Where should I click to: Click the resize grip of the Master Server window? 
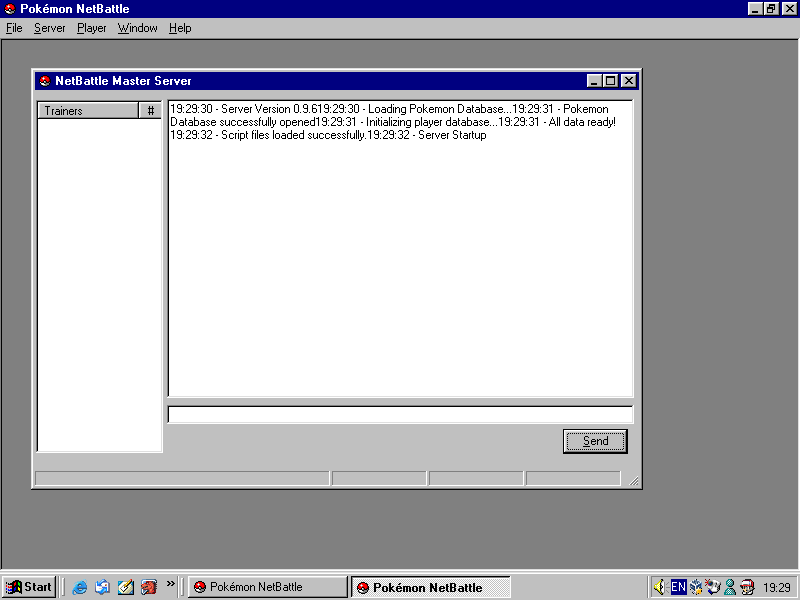[x=634, y=481]
